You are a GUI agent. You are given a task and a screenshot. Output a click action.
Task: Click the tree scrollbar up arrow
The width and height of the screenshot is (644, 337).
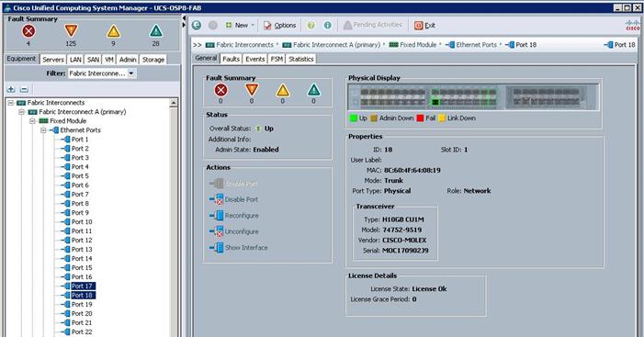(x=174, y=103)
